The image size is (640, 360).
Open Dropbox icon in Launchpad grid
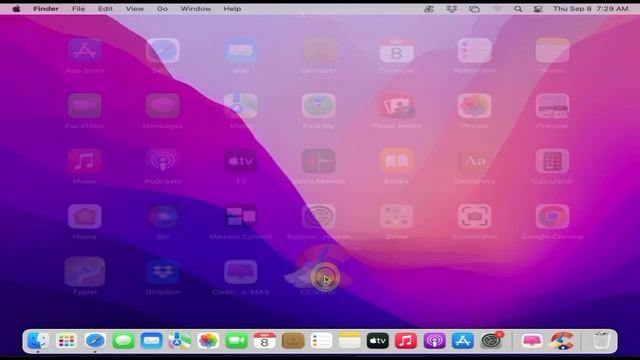pos(162,272)
